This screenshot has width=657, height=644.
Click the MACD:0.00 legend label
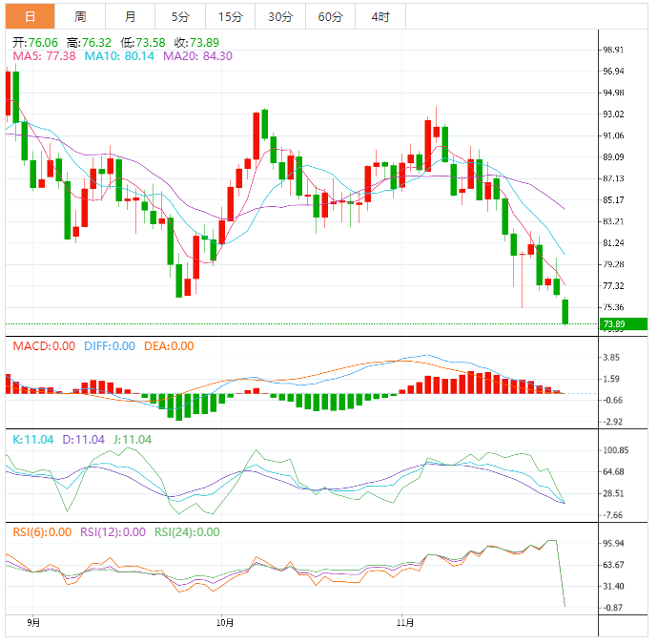click(x=43, y=345)
